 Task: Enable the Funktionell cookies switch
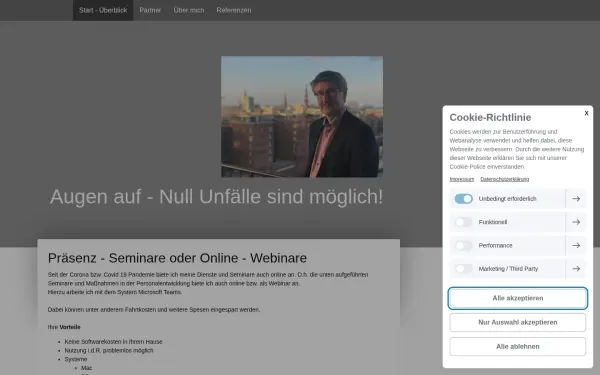click(463, 222)
